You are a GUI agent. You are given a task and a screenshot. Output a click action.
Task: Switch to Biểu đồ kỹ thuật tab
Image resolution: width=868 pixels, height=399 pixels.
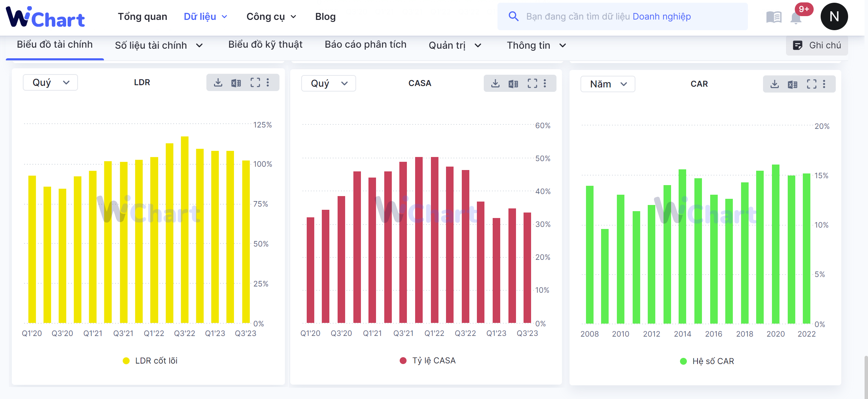point(265,45)
